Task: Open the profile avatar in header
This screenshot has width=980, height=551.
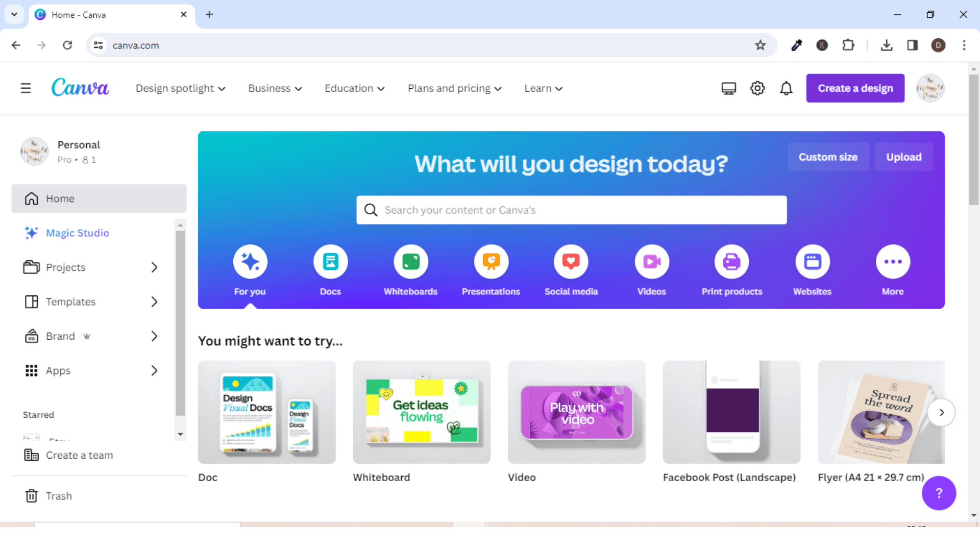Action: (930, 88)
